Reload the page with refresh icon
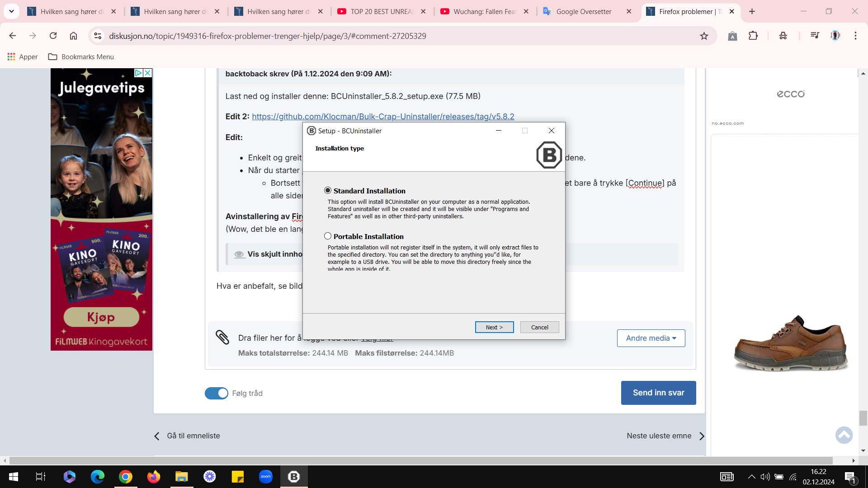The image size is (868, 488). click(x=53, y=36)
